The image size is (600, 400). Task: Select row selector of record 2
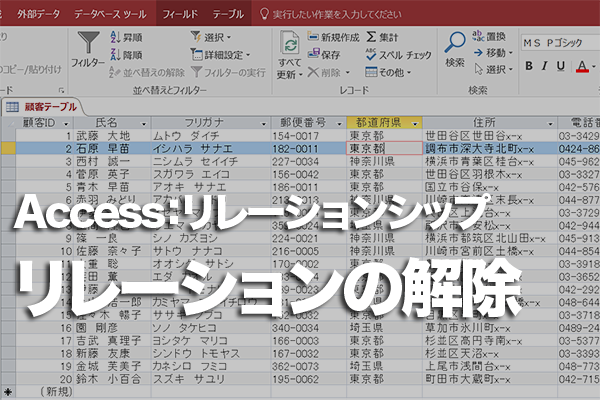point(8,149)
